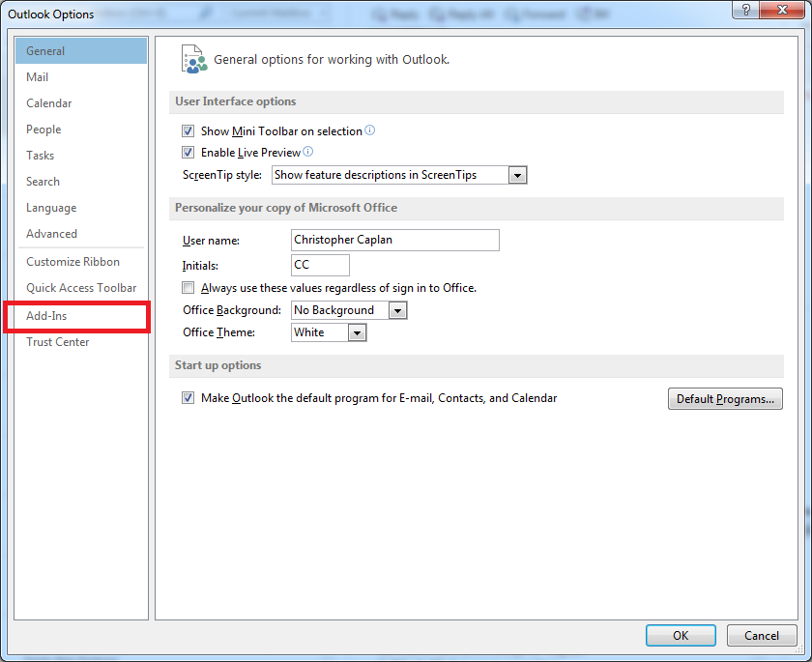The height and width of the screenshot is (662, 812).
Task: Go to Trust Center settings
Action: pos(56,341)
